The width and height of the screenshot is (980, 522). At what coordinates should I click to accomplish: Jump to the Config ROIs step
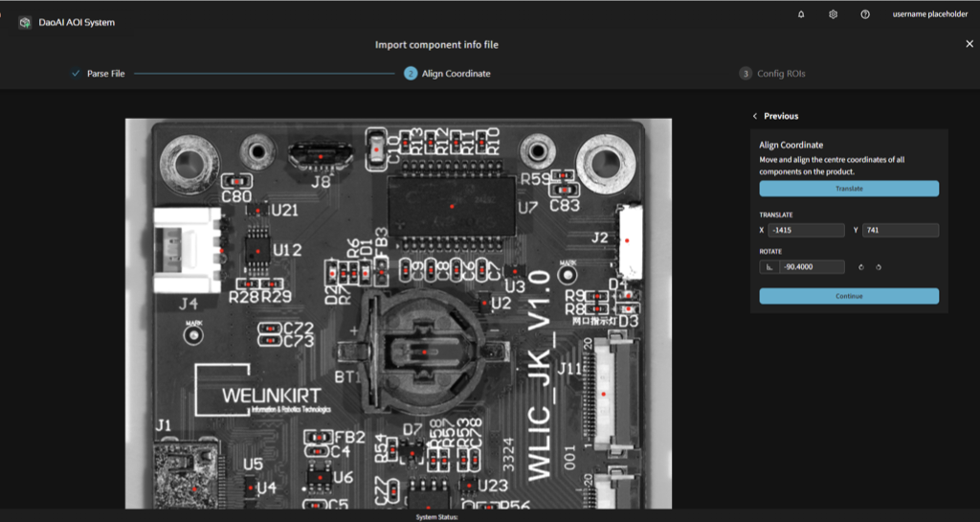(x=788, y=74)
